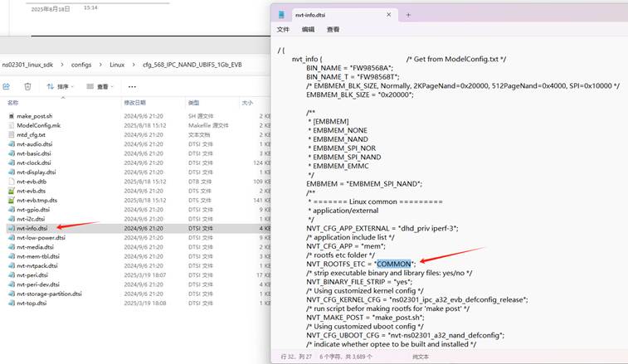The width and height of the screenshot is (628, 364).
Task: Click the NVT_CFG_UBOOT_CFG line in Notepad
Action: (x=406, y=335)
